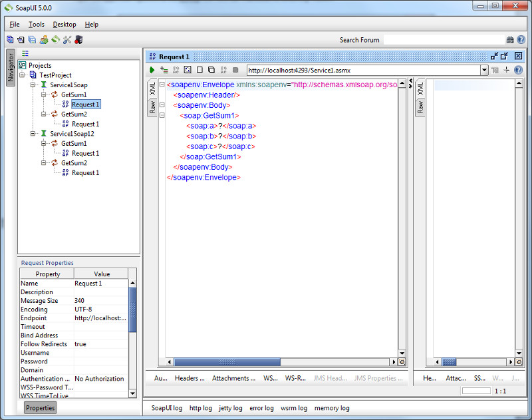532x420 pixels.
Task: Click the help icon beside Search Forum
Action: (x=521, y=40)
